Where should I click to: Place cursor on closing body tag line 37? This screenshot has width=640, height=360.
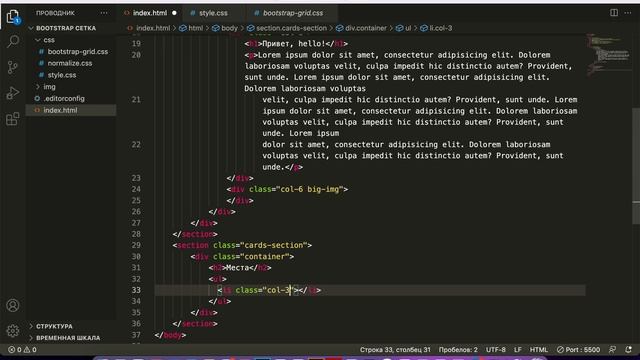tap(170, 335)
